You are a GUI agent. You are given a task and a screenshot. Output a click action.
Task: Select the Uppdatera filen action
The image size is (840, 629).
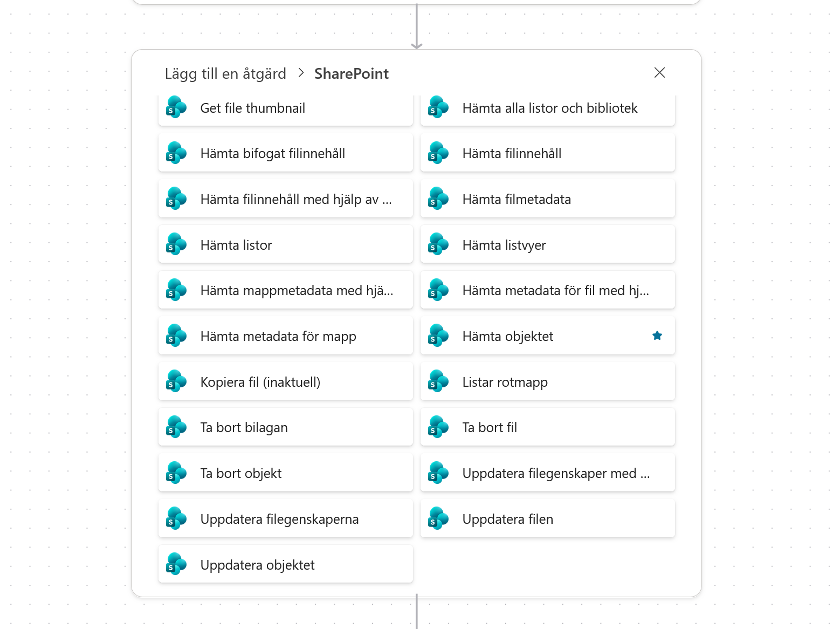548,519
